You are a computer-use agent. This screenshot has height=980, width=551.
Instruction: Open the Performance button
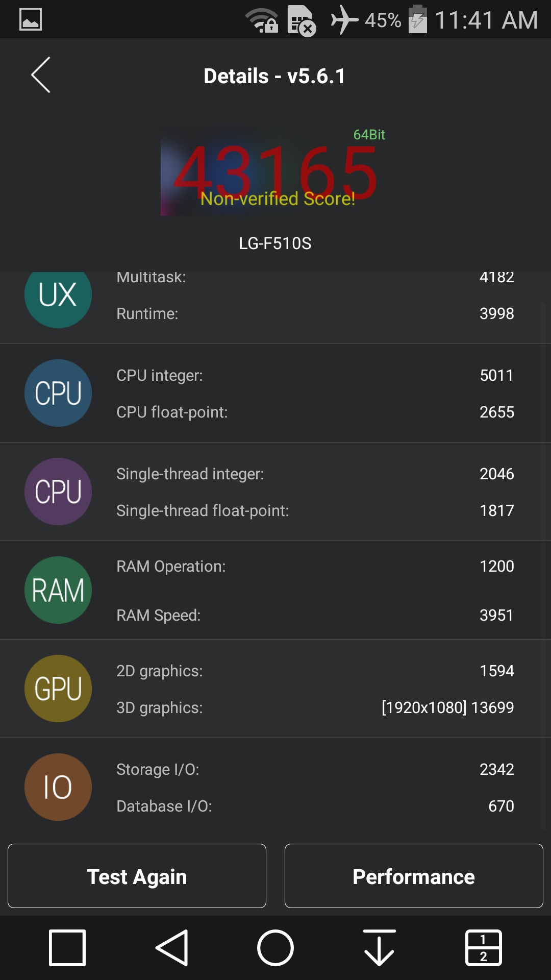pos(414,876)
